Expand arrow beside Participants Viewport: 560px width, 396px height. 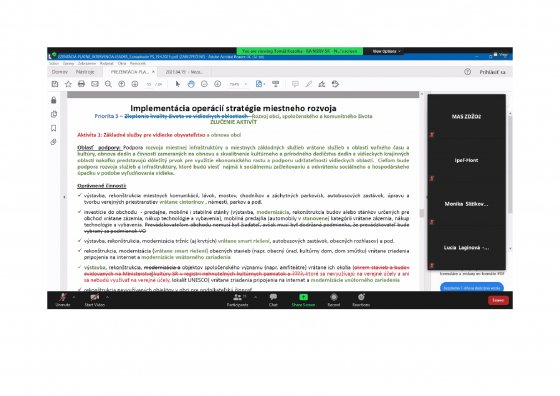pyautogui.click(x=256, y=297)
